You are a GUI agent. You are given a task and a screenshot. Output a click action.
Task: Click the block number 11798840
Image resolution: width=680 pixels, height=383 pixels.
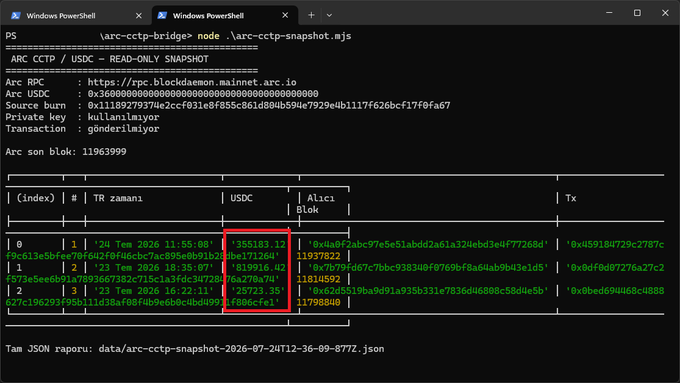318,302
